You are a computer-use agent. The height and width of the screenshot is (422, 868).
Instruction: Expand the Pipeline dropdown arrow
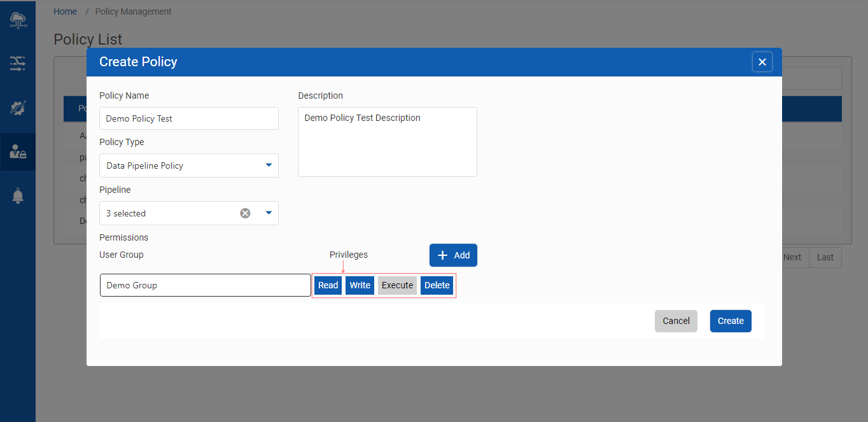(269, 213)
